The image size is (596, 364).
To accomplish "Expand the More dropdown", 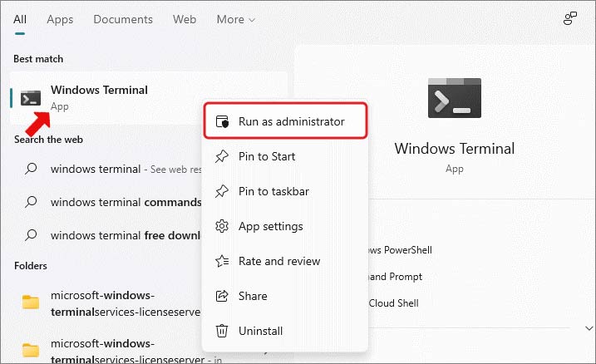I will pyautogui.click(x=236, y=19).
